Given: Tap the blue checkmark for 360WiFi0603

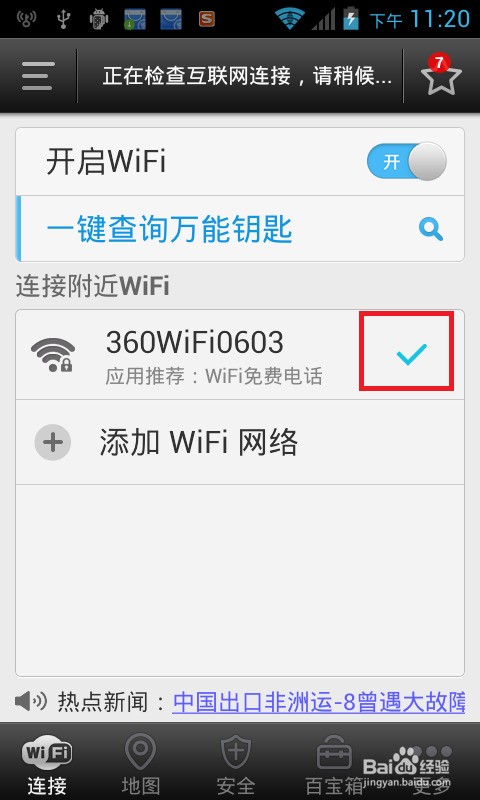Looking at the screenshot, I should pos(412,354).
